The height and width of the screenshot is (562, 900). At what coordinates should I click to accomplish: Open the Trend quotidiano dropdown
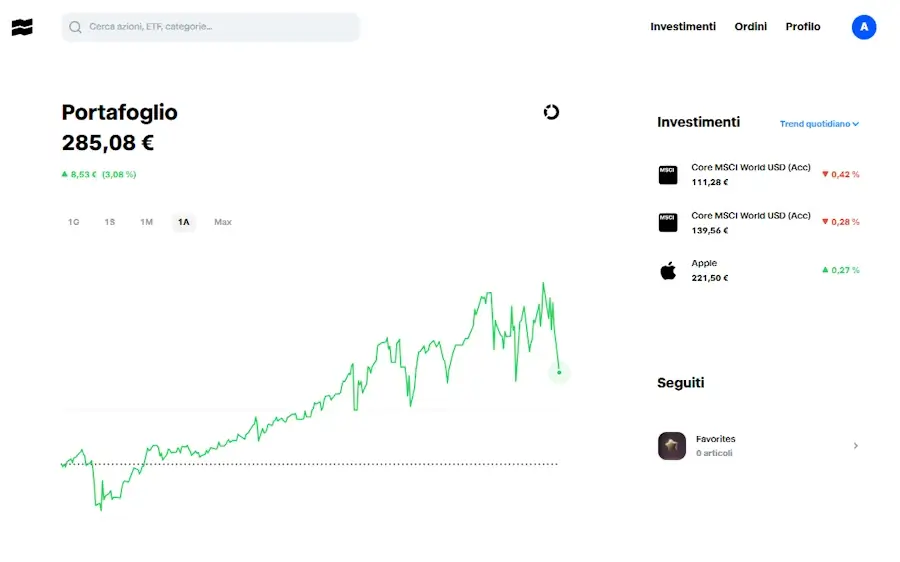tap(819, 124)
